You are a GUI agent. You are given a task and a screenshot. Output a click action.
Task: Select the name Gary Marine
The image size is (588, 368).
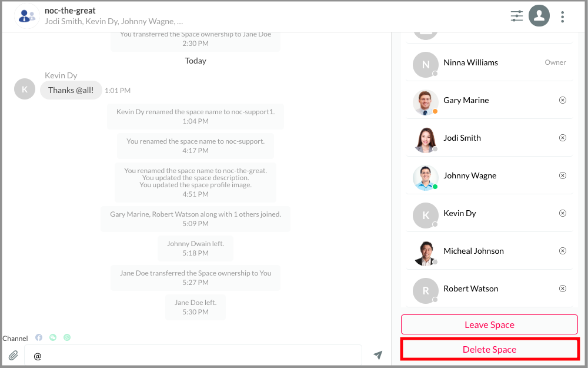click(466, 100)
